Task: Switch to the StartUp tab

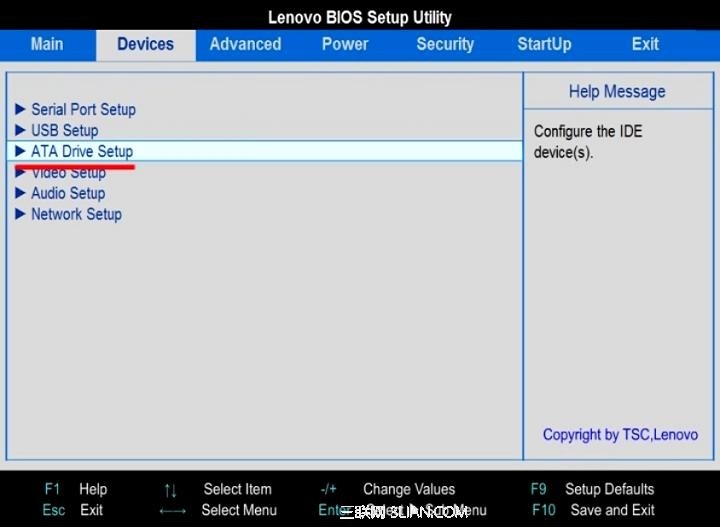Action: pos(544,45)
